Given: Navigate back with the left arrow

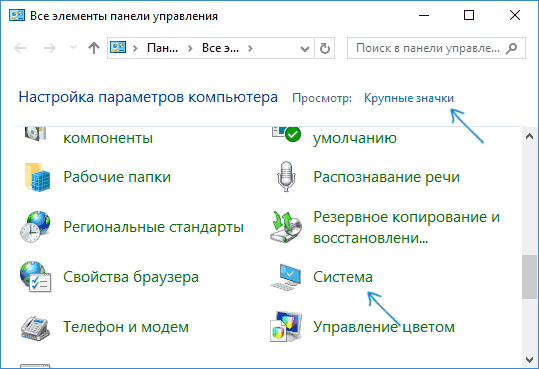Looking at the screenshot, I should [x=20, y=48].
